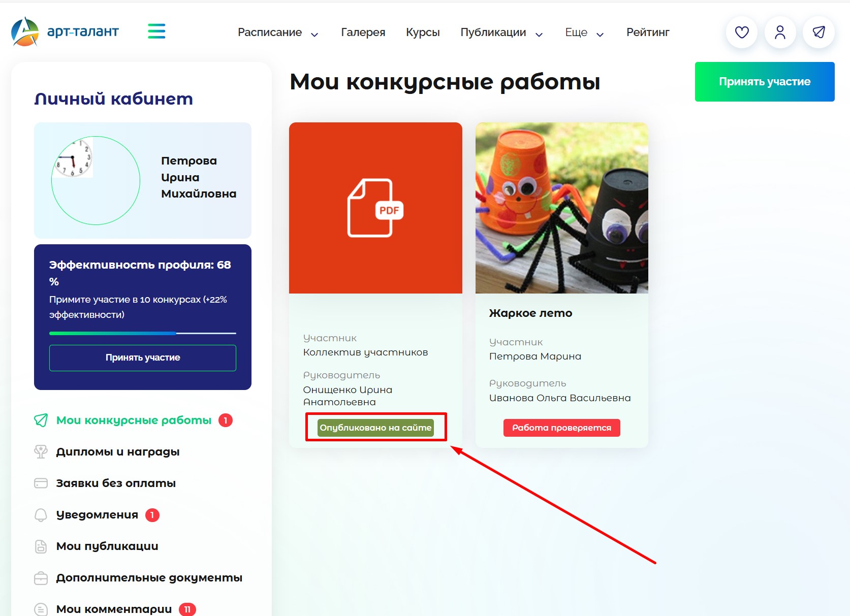Open the Курсы menu item
This screenshot has width=850, height=616.
[x=423, y=33]
